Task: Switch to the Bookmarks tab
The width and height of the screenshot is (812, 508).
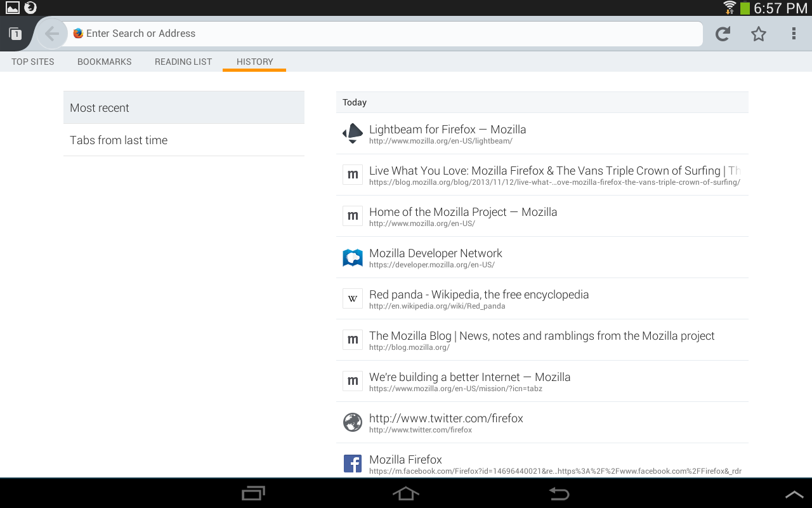Action: click(105, 62)
